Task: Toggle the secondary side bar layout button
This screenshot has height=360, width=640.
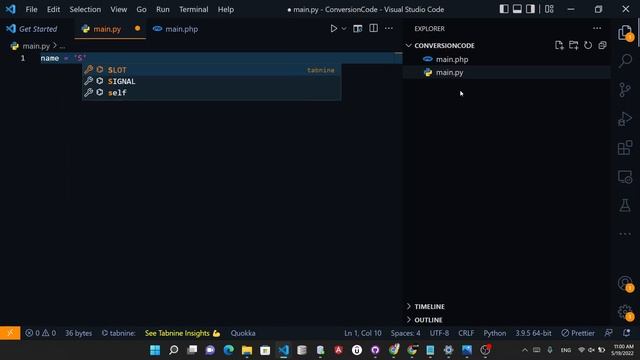Action: 530,9
